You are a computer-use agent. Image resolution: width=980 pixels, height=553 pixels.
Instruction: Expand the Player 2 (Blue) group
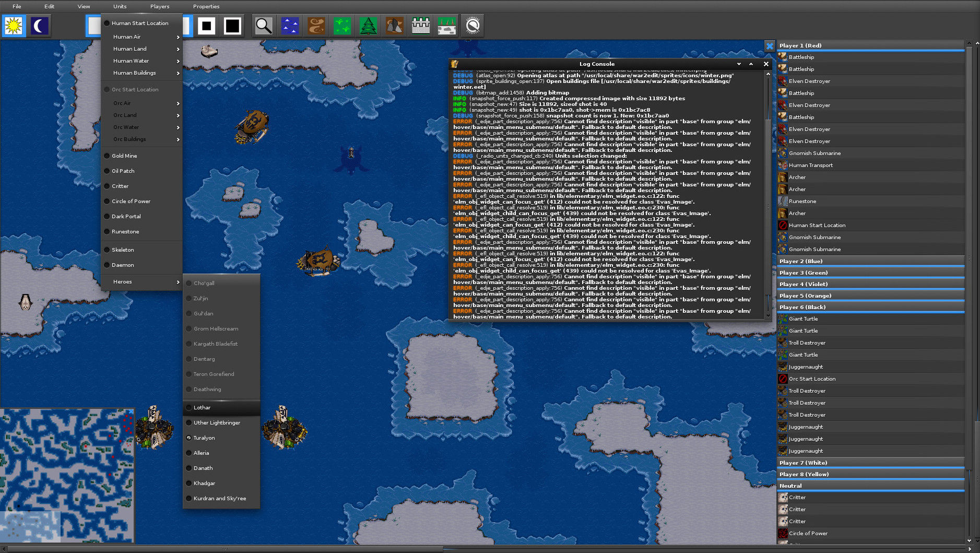click(x=800, y=261)
